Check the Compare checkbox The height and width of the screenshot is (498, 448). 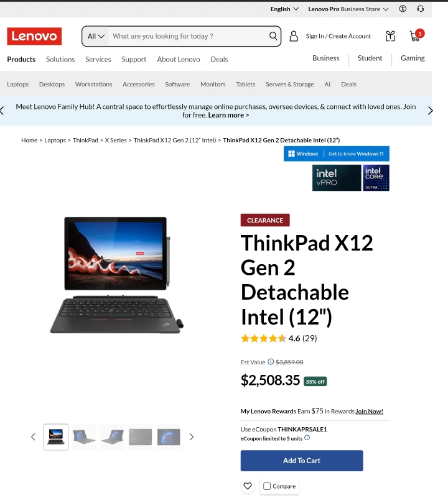(267, 486)
